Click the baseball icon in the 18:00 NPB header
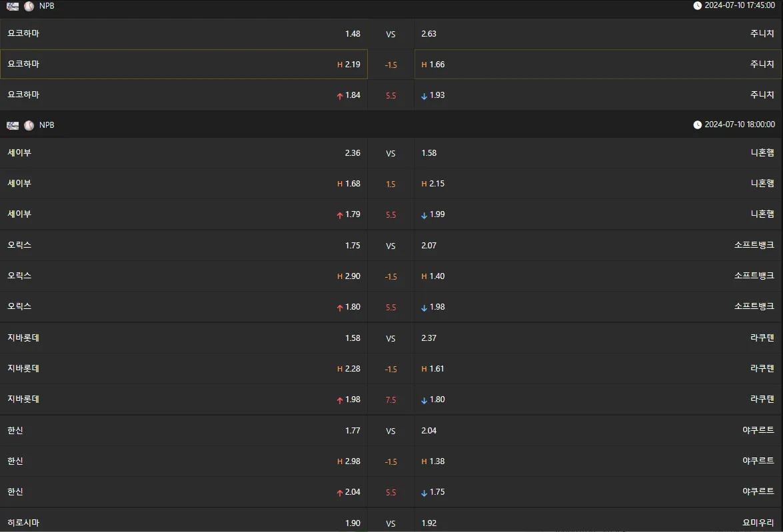The height and width of the screenshot is (532, 783). tap(29, 125)
